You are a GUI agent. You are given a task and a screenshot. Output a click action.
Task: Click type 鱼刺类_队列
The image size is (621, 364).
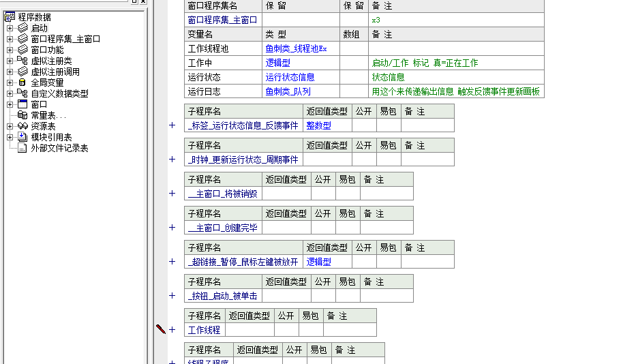point(288,91)
